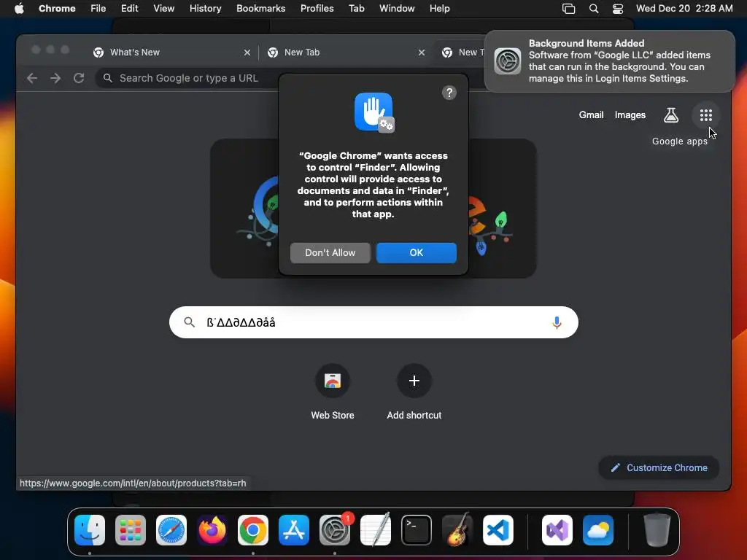Open Launchpad from the Dock

click(x=131, y=530)
